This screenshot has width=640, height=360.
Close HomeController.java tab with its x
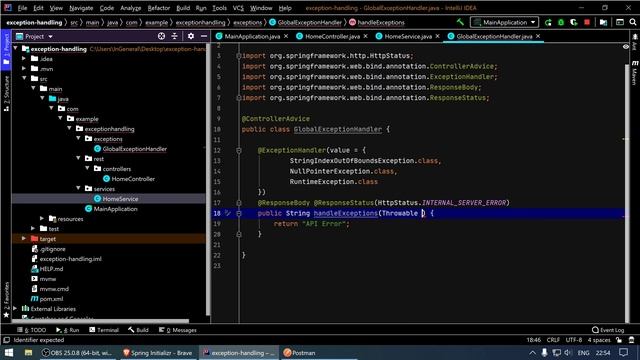tap(365, 36)
